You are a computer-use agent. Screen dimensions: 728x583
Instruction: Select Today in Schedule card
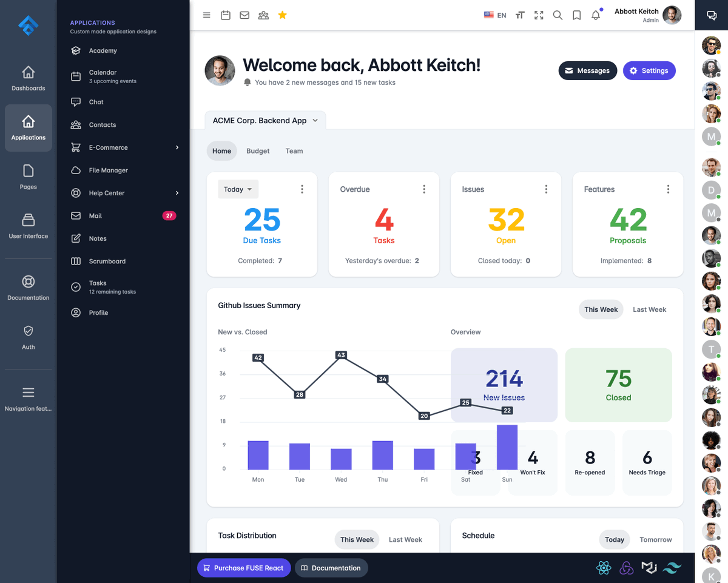coord(614,539)
